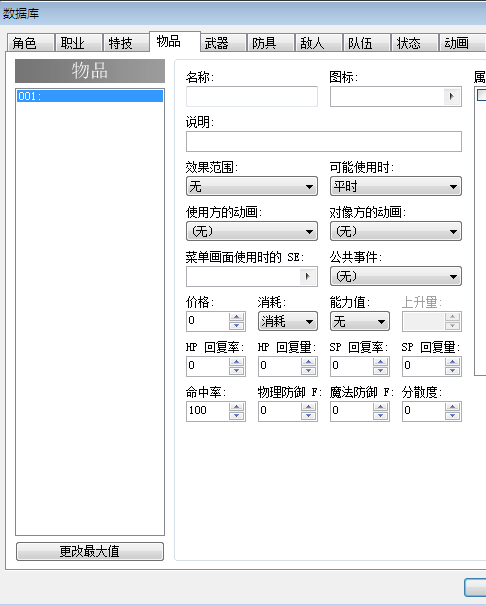The height and width of the screenshot is (605, 486).
Task: Open the 敌人 tab
Action: (319, 42)
